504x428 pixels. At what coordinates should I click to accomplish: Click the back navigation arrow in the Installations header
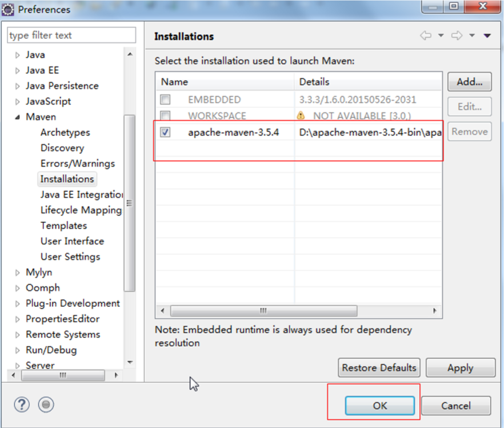click(x=426, y=35)
